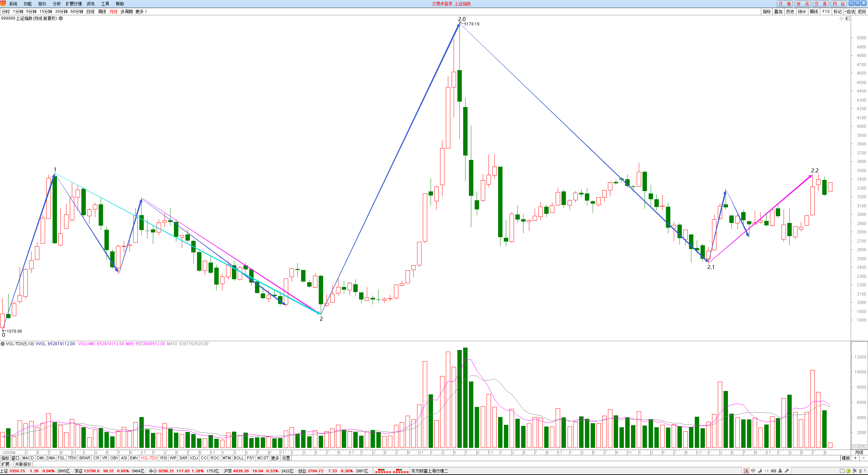868x475 pixels.
Task: Open the 分析 menu
Action: point(57,4)
